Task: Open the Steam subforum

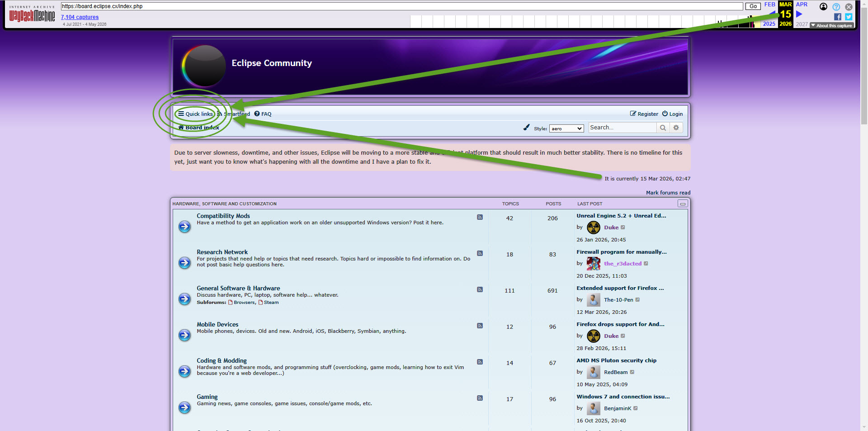Action: tap(269, 303)
